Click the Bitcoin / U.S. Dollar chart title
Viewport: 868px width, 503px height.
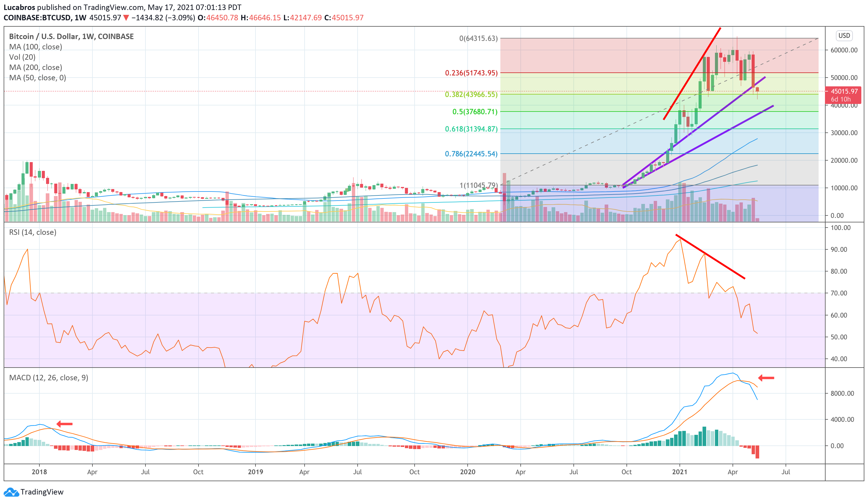coord(71,36)
